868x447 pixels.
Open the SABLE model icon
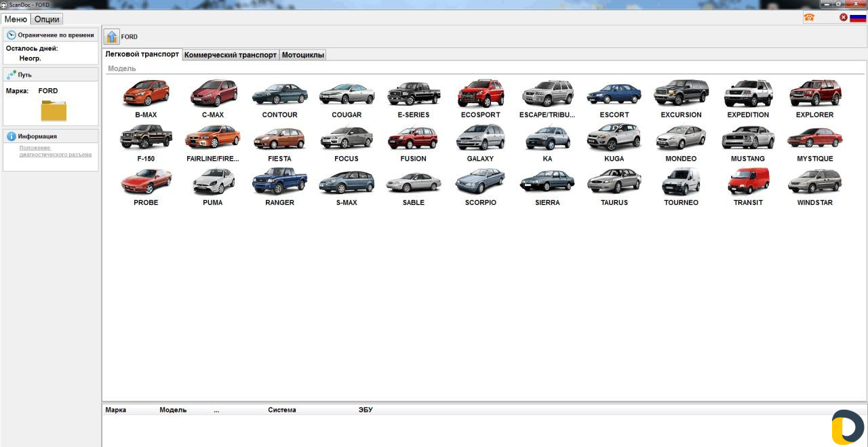[414, 181]
